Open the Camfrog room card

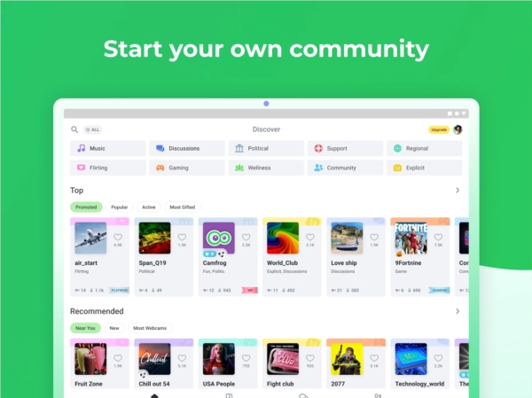point(228,257)
